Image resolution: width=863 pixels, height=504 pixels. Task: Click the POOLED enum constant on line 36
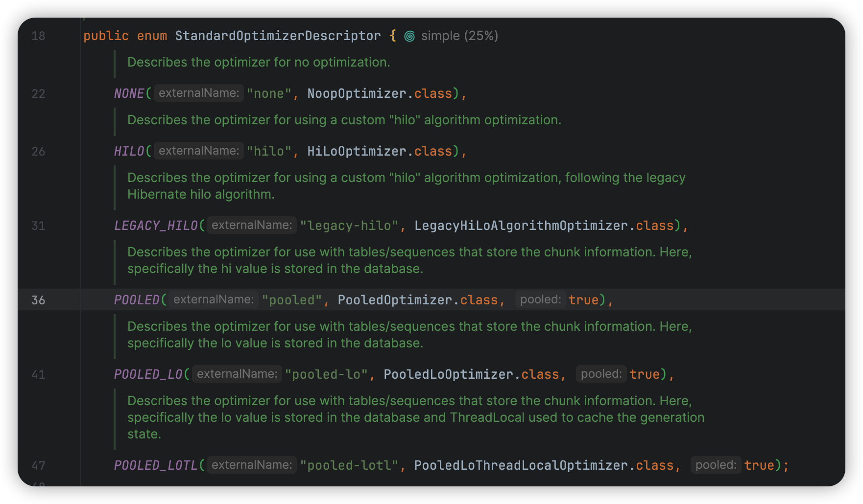137,300
